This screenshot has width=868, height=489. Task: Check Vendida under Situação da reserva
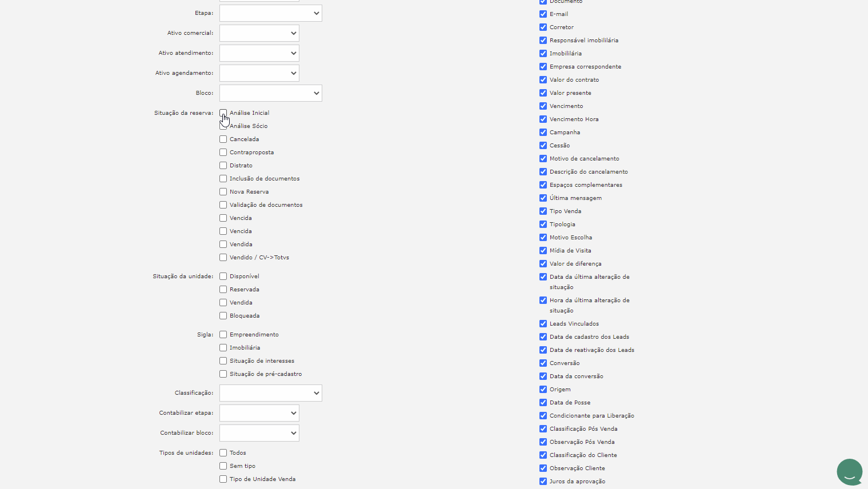point(223,244)
